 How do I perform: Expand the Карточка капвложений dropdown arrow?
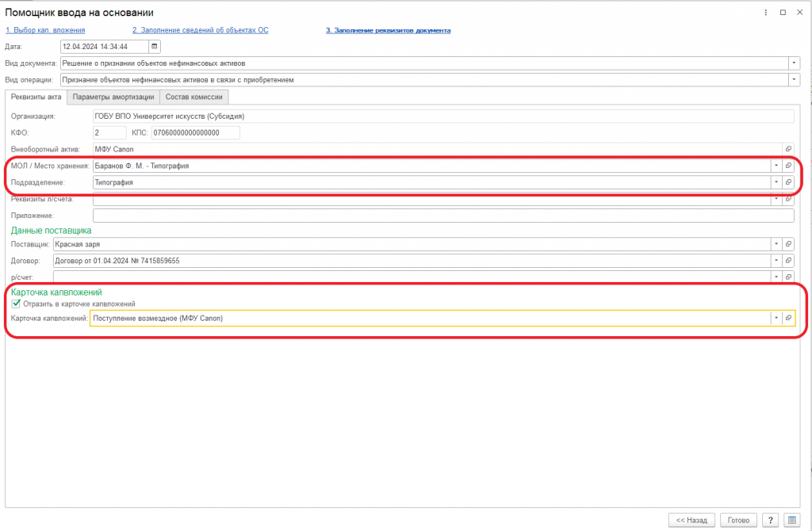coord(776,318)
